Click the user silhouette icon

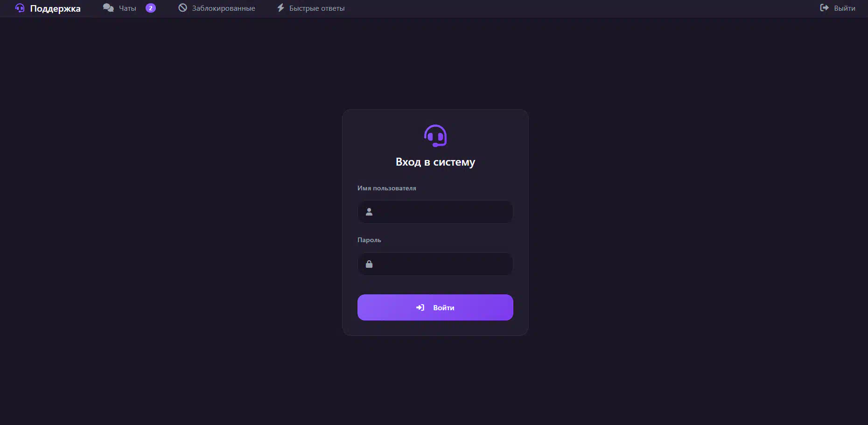(369, 212)
